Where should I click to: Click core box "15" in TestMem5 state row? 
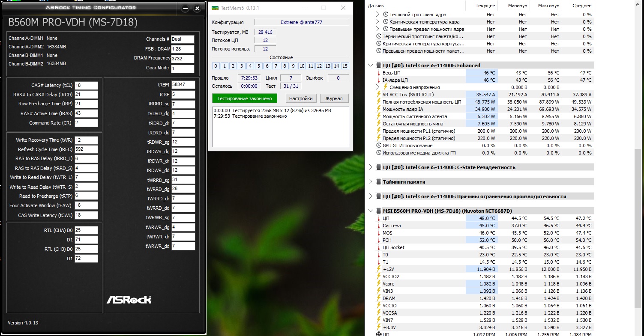pos(345,66)
